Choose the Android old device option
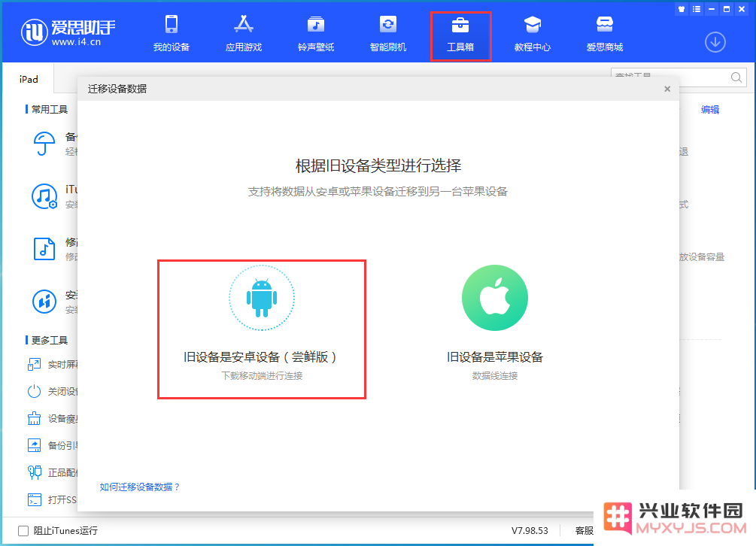 [262, 329]
